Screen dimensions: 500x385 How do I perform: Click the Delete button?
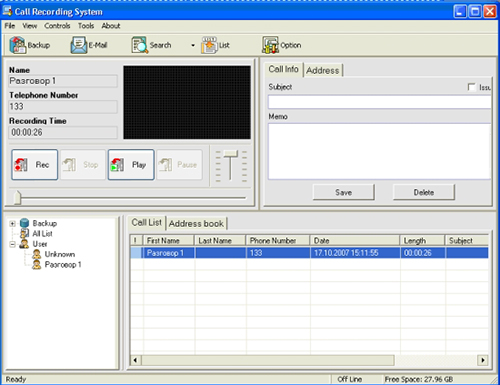tap(424, 192)
